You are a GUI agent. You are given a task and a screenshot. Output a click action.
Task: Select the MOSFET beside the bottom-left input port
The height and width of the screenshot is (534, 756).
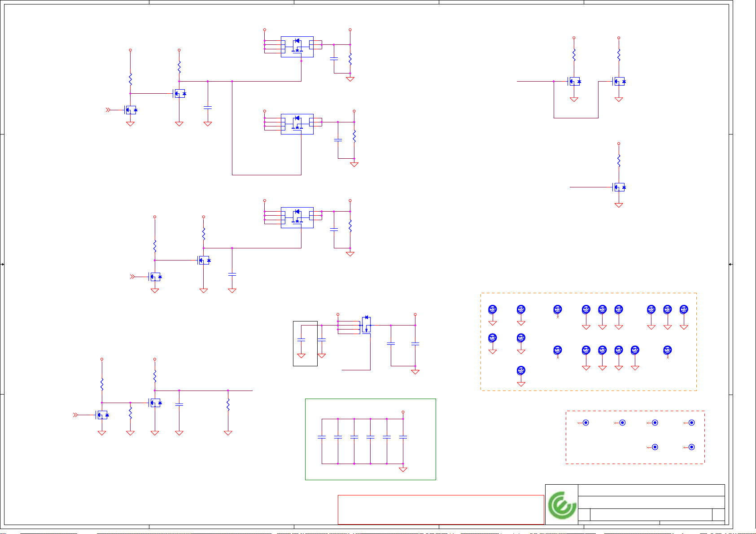pyautogui.click(x=102, y=415)
